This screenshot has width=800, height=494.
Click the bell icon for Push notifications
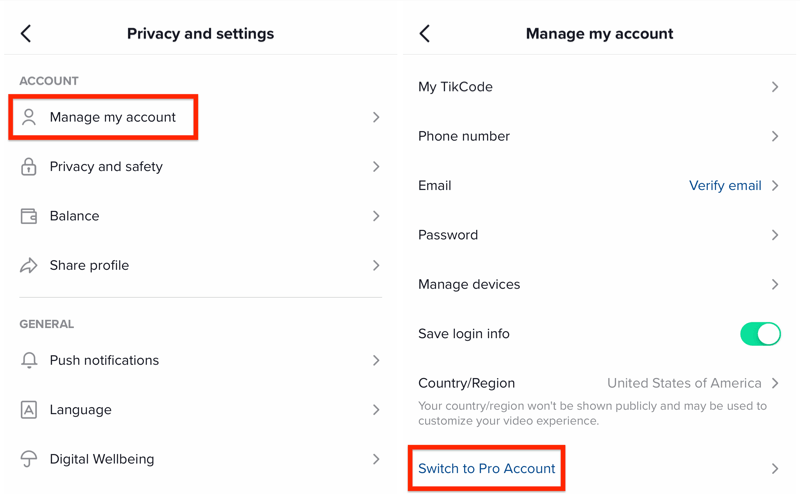pos(29,360)
